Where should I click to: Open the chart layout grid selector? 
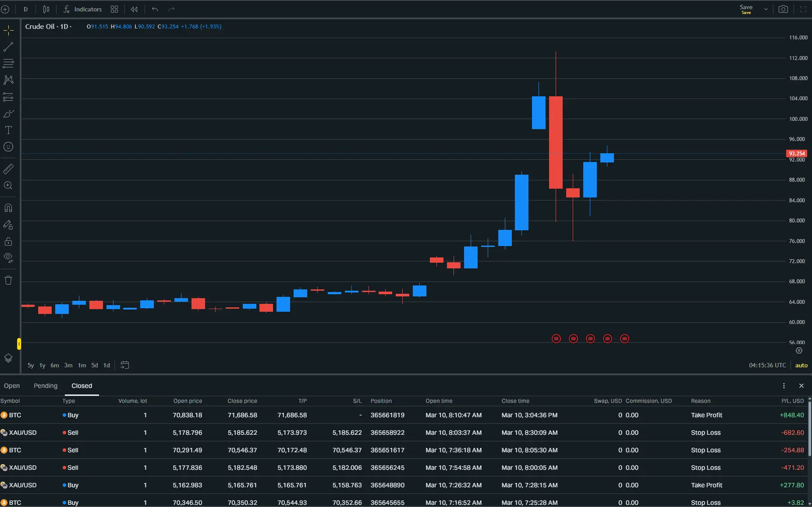pyautogui.click(x=114, y=9)
